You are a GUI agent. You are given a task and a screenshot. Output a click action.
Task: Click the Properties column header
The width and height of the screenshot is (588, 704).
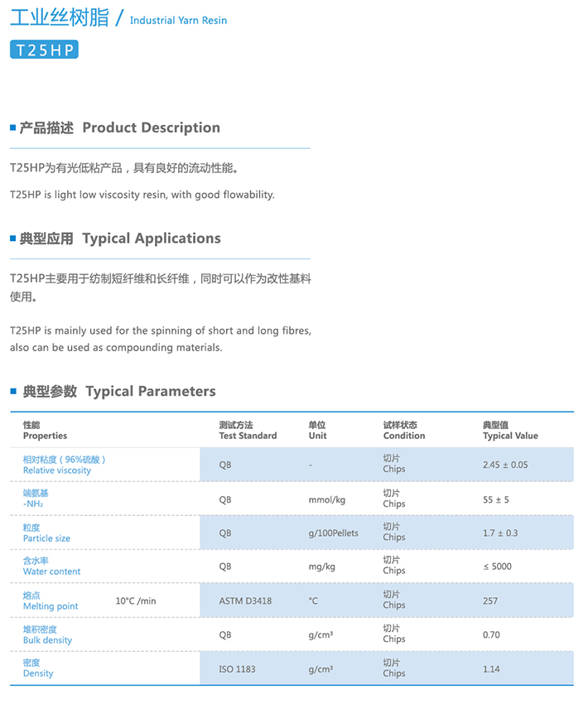pyautogui.click(x=45, y=436)
